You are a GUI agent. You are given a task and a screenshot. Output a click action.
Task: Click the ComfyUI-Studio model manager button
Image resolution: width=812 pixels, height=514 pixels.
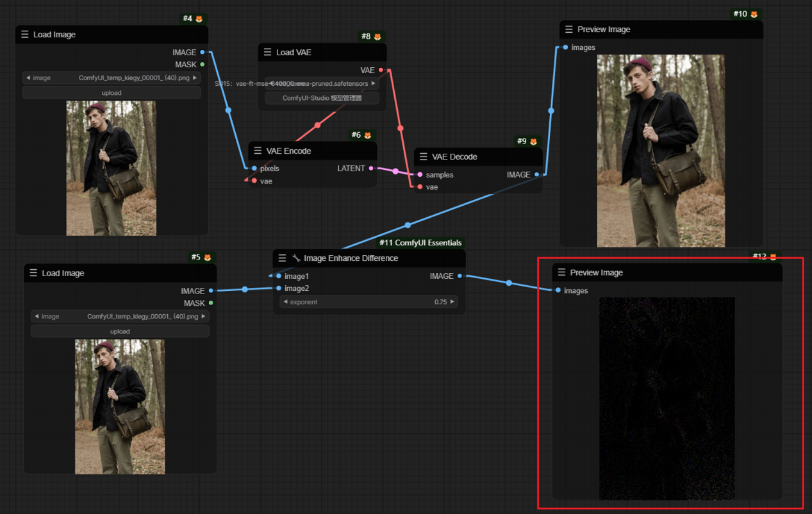(x=322, y=99)
